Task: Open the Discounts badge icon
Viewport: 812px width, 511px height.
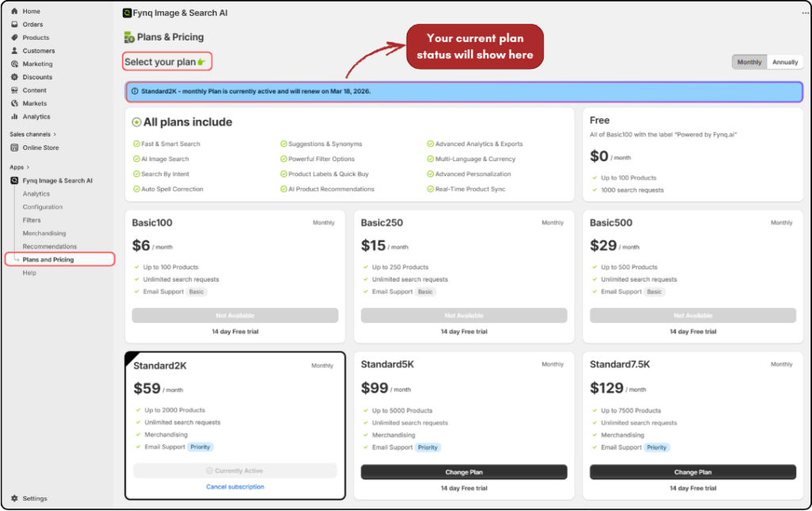Action: coord(14,77)
